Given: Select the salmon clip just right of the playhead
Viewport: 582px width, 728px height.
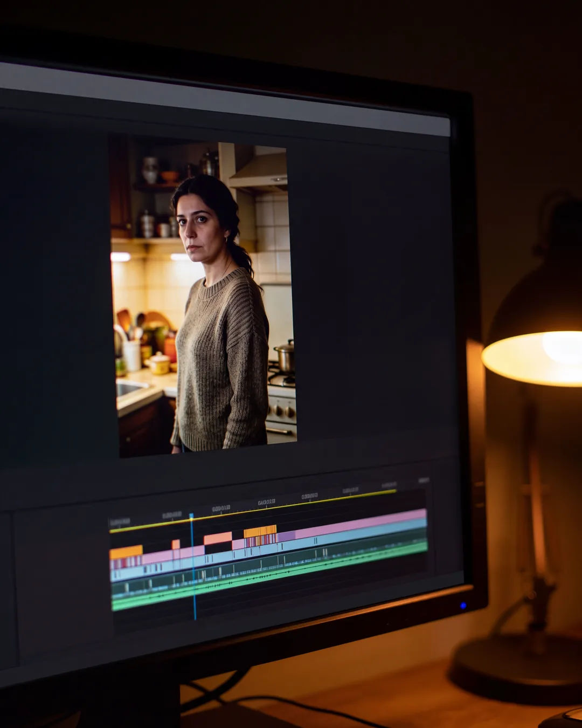Looking at the screenshot, I should [218, 538].
